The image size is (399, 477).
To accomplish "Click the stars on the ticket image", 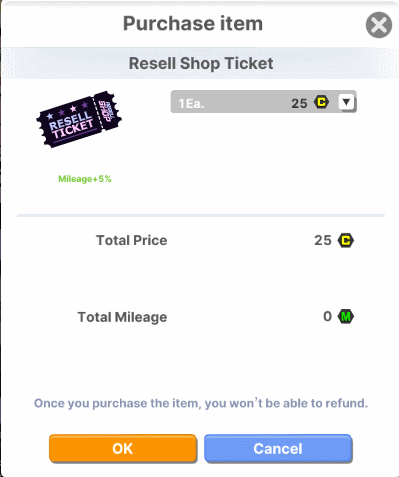I will [x=67, y=111].
